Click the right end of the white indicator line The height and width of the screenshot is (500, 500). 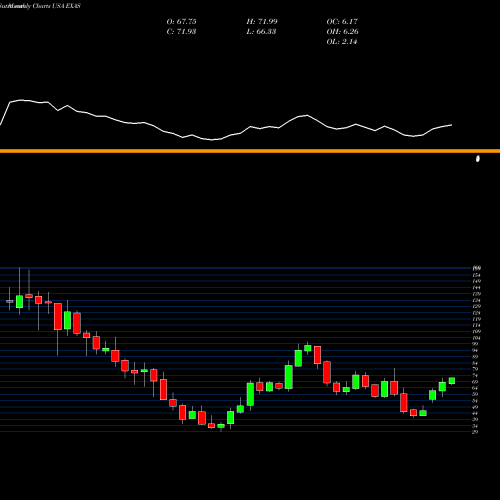pos(452,125)
